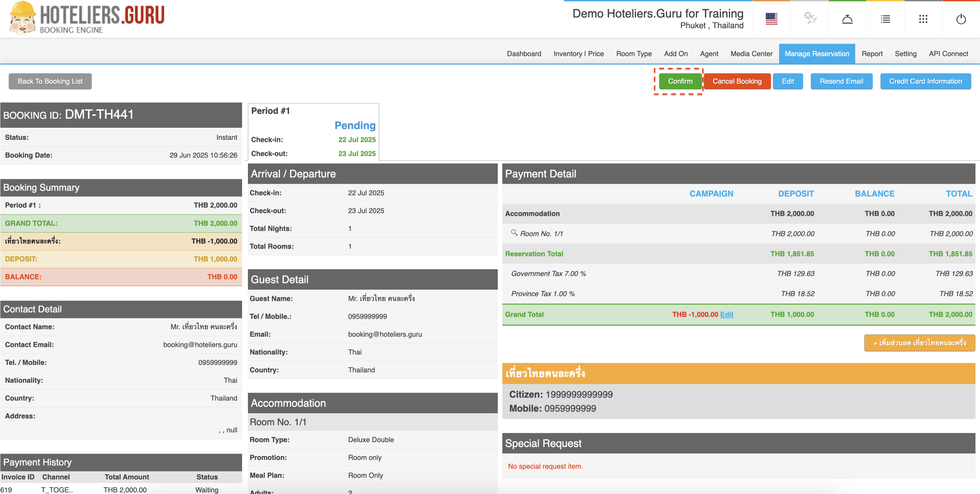
Task: Click Edit link in Grand Total row
Action: click(727, 314)
